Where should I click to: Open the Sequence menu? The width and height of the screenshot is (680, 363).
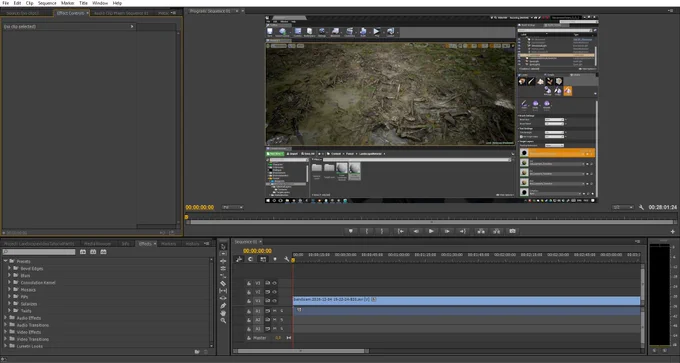tap(47, 3)
